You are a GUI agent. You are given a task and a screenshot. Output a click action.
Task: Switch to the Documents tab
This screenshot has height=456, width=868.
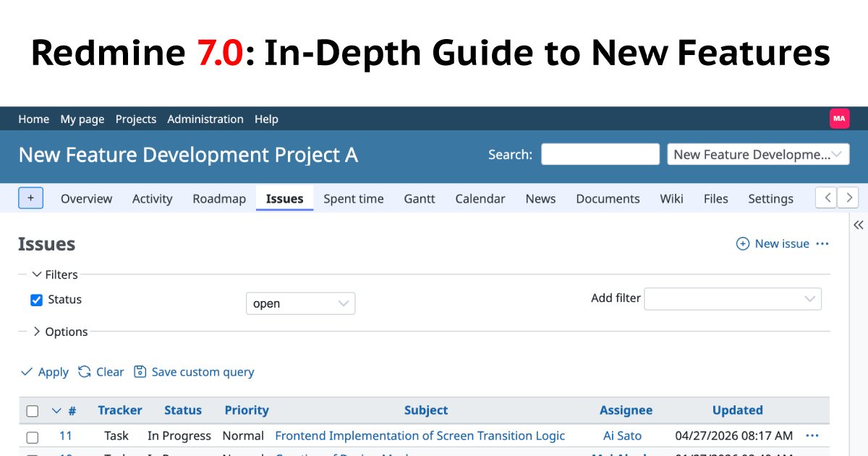(x=608, y=199)
